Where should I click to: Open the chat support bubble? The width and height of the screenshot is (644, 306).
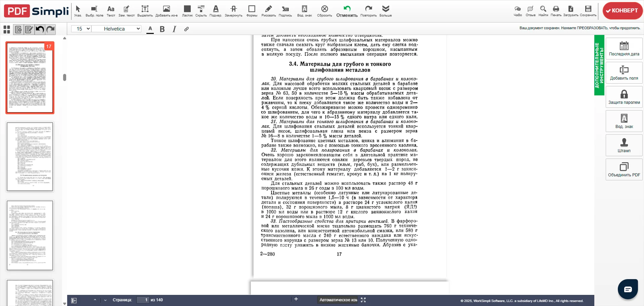[628, 289]
